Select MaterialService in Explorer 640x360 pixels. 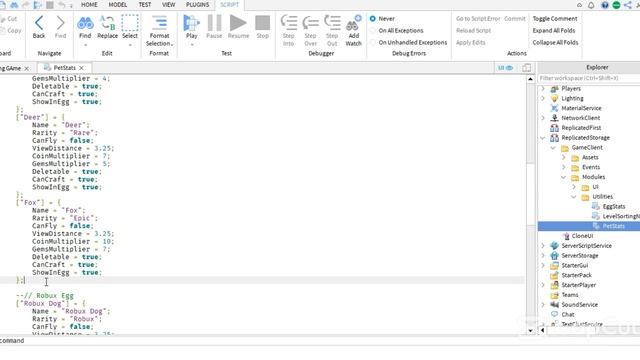(581, 108)
